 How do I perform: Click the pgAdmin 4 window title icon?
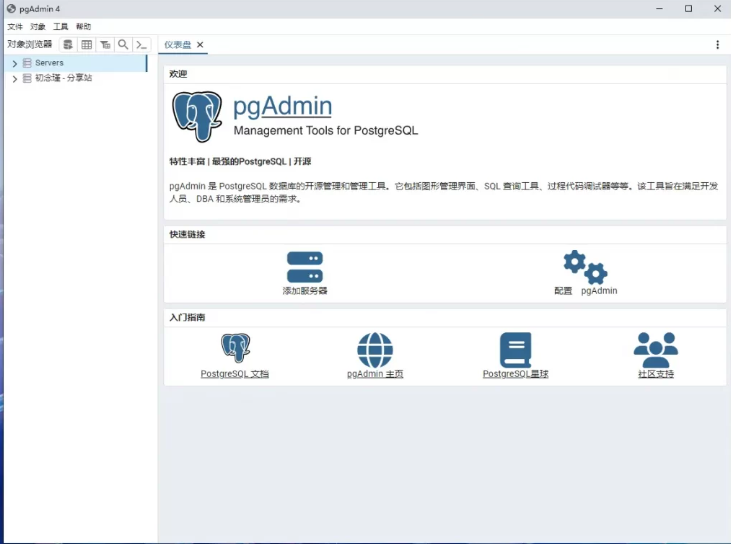pos(11,9)
